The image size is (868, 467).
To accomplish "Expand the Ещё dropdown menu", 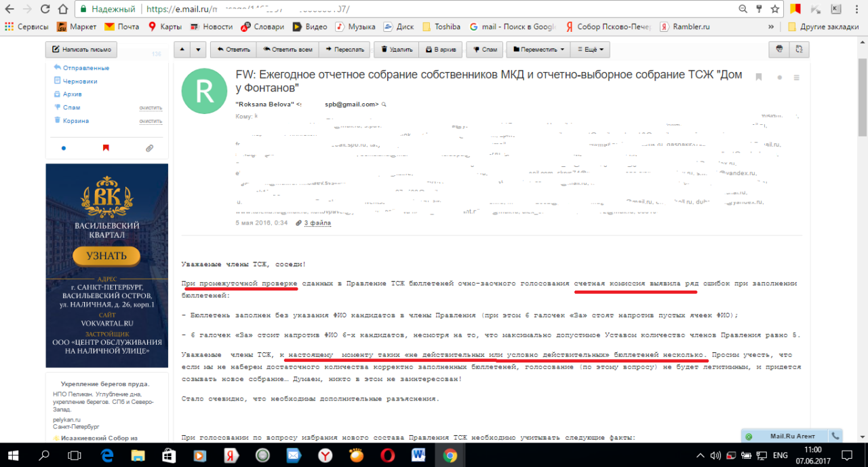I will [x=590, y=50].
